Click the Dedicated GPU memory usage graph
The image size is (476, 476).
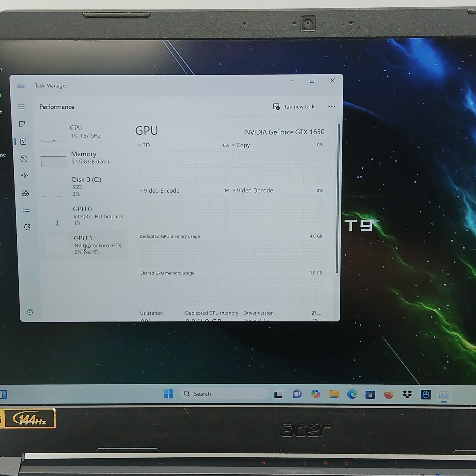coord(231,254)
